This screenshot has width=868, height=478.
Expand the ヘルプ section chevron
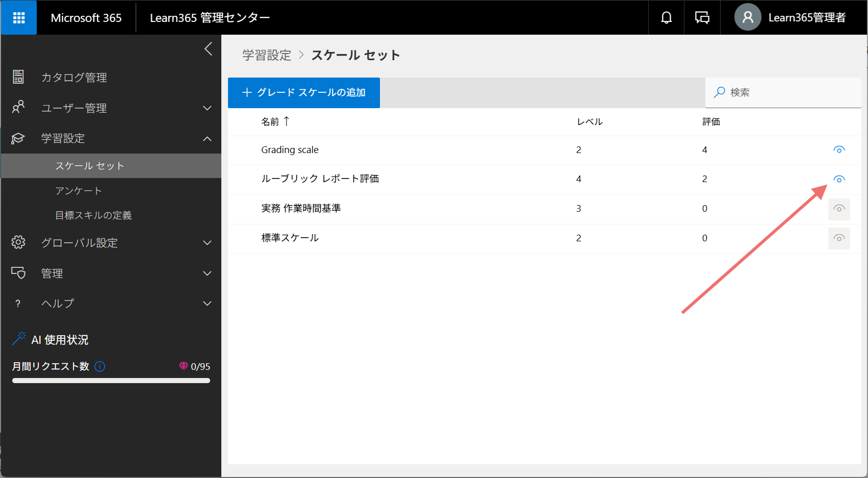tap(207, 304)
